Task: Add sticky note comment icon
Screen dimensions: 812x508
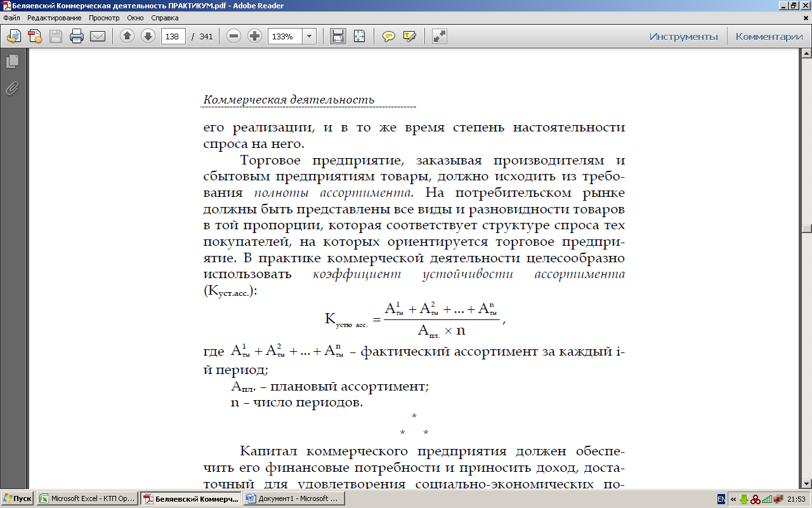Action: click(x=389, y=36)
